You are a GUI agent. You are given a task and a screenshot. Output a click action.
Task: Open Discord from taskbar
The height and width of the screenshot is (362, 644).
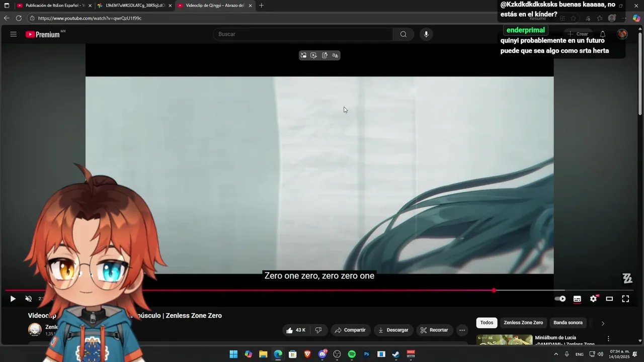pyautogui.click(x=323, y=354)
